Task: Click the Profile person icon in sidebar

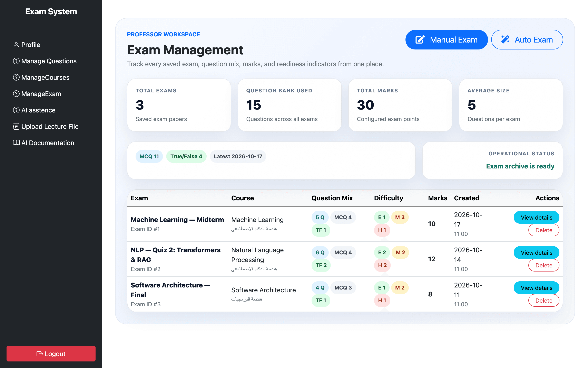Action: [16, 45]
